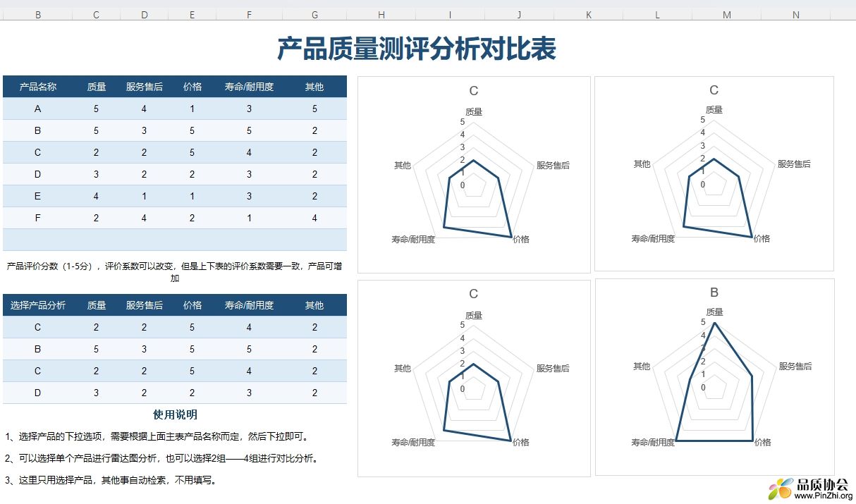Click 寿命/耐用度 header in the top table
856x504 pixels.
249,87
